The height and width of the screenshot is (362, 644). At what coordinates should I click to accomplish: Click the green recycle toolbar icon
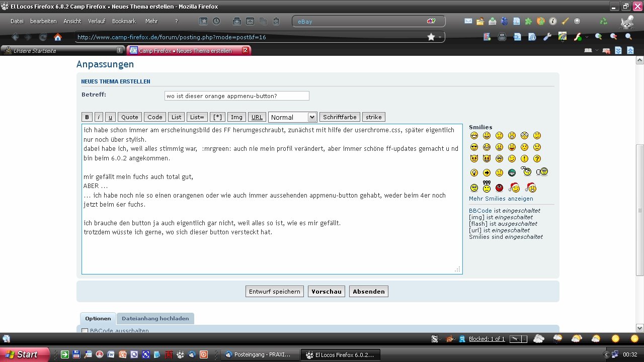point(603,21)
